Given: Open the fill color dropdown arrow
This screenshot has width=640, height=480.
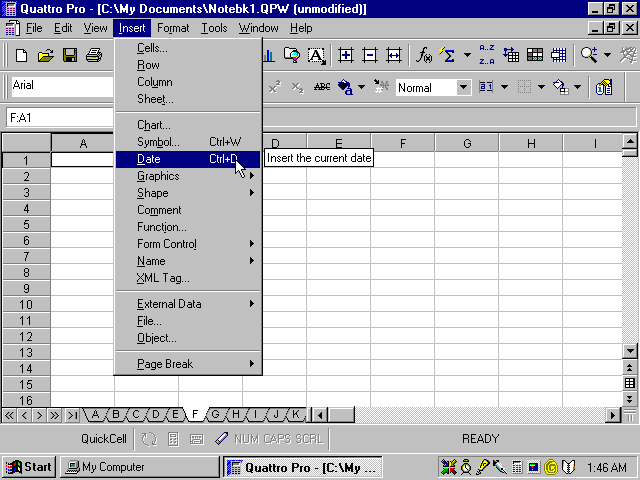Looking at the screenshot, I should [578, 87].
